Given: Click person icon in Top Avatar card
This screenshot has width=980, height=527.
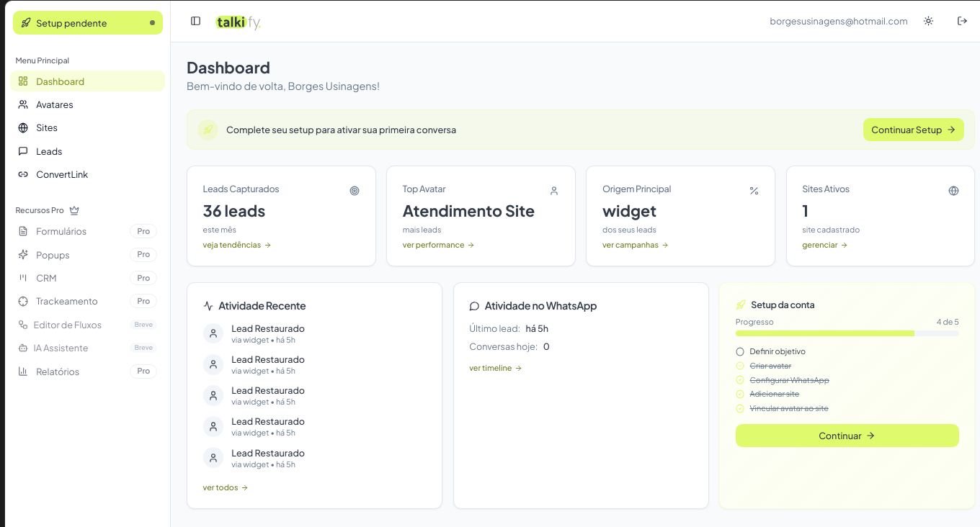Looking at the screenshot, I should [554, 191].
